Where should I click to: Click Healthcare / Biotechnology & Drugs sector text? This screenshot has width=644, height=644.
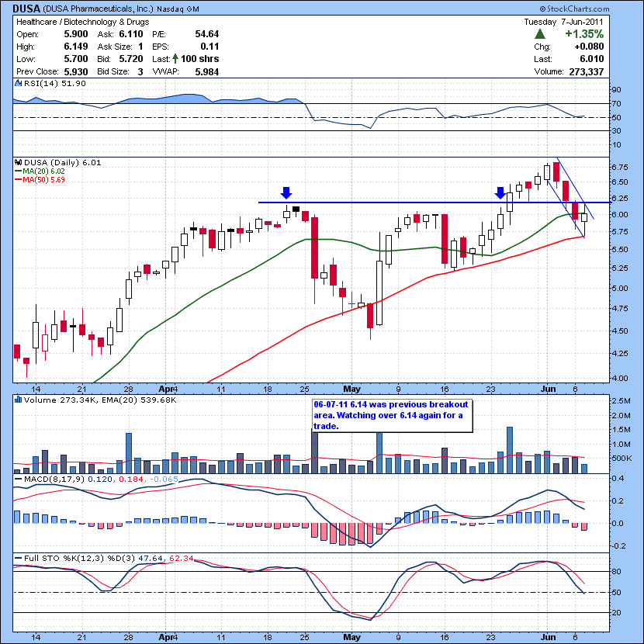point(82,22)
